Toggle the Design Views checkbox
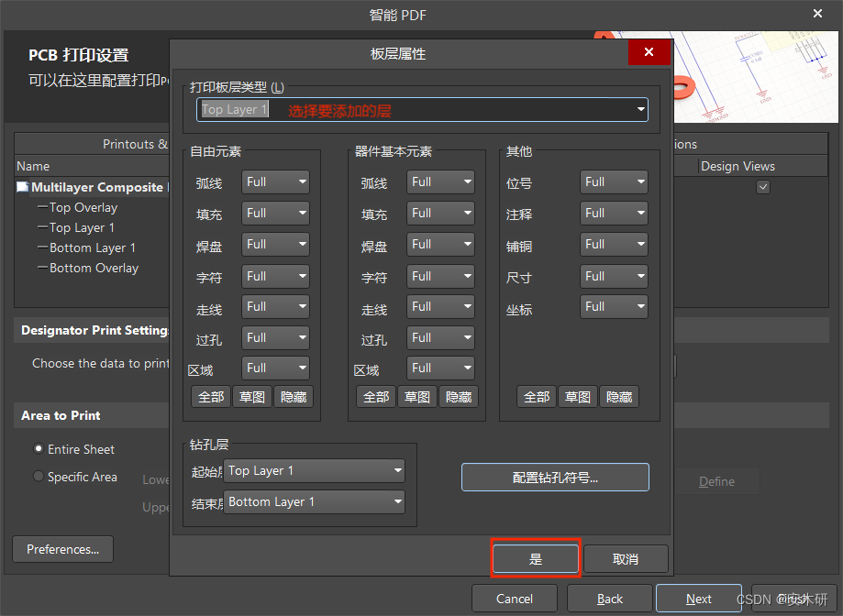The image size is (843, 616). 763,186
